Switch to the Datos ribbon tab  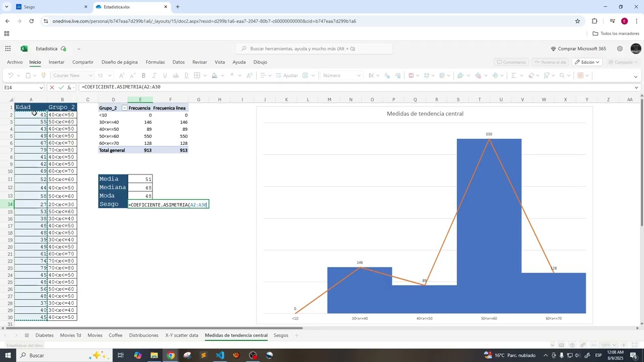[179, 62]
